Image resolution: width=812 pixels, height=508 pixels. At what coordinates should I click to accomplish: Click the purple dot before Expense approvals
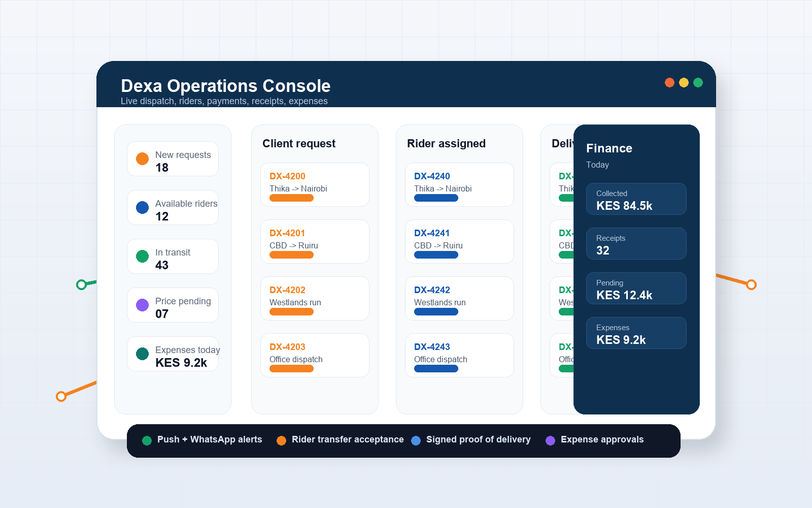(550, 440)
